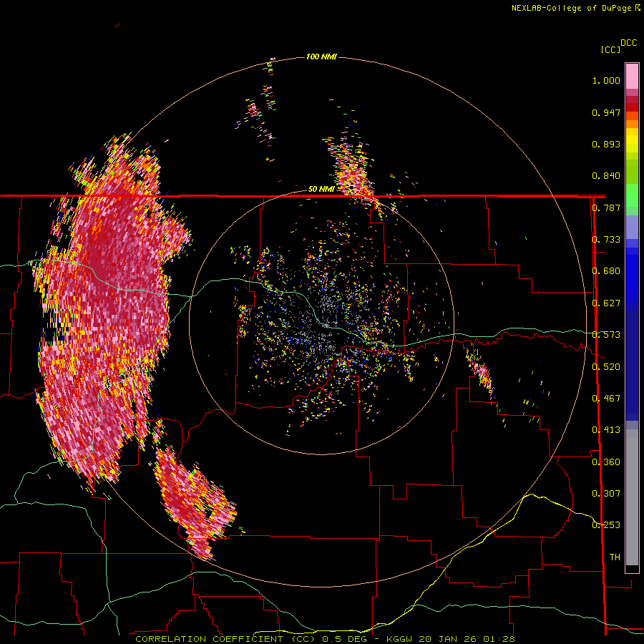Click the 0.573 scale value

click(x=606, y=335)
